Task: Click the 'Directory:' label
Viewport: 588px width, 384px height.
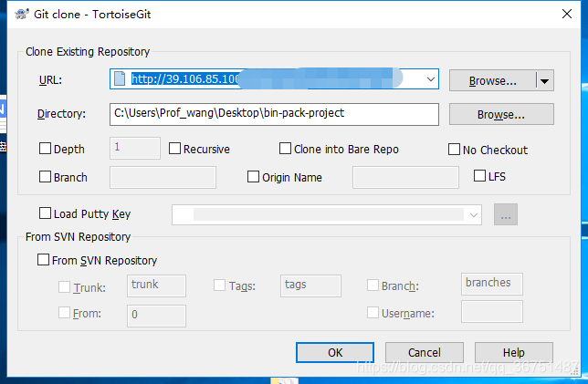Action: (x=61, y=113)
